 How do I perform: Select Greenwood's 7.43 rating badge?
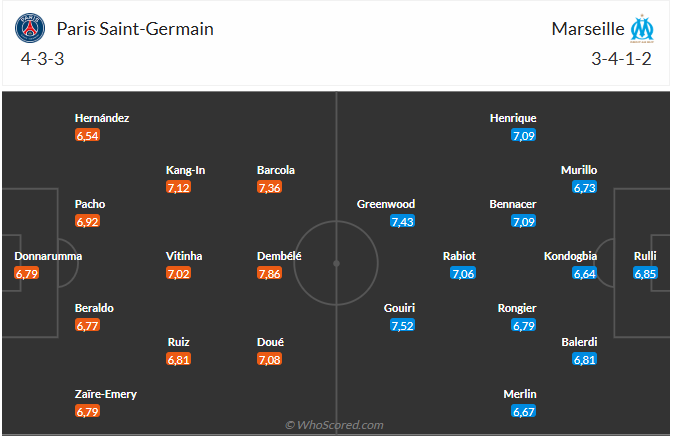[402, 221]
